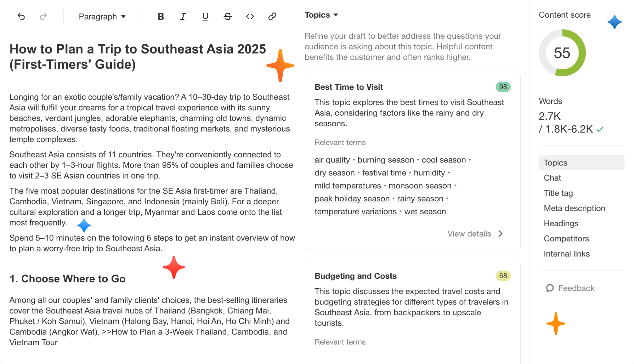
Task: Click the redo icon in the toolbar
Action: tap(43, 16)
